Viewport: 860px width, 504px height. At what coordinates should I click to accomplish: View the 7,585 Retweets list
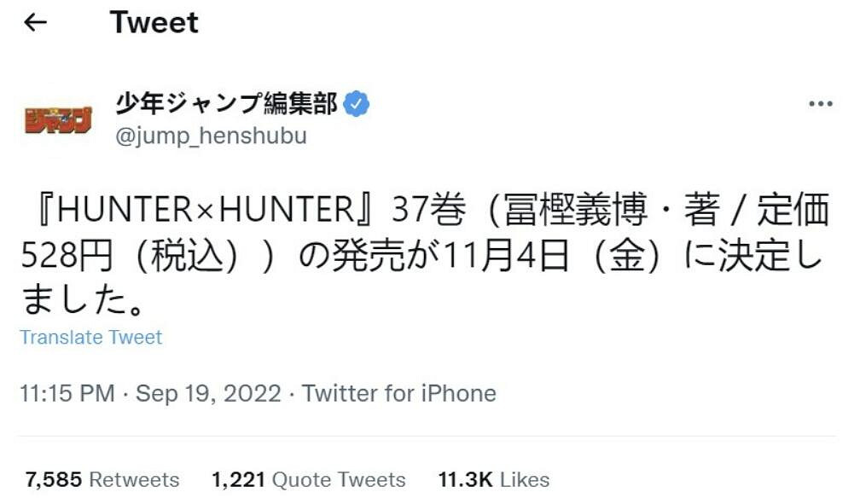click(x=102, y=479)
